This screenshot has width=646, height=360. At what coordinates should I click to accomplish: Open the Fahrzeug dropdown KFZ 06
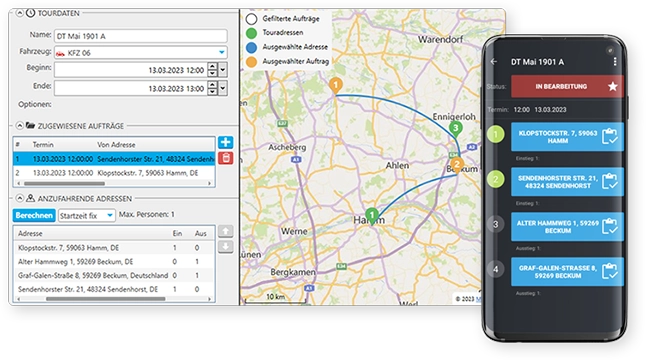click(x=140, y=52)
